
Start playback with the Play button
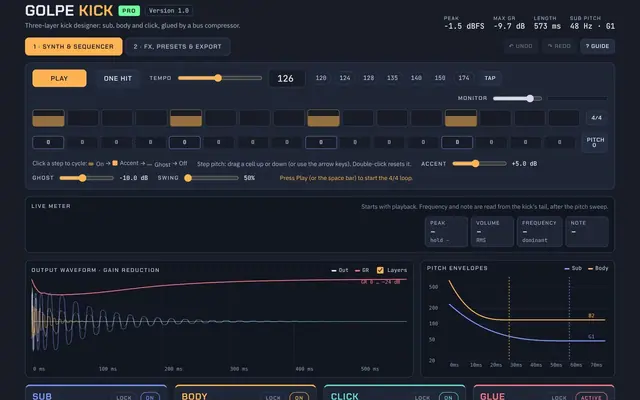tap(59, 78)
